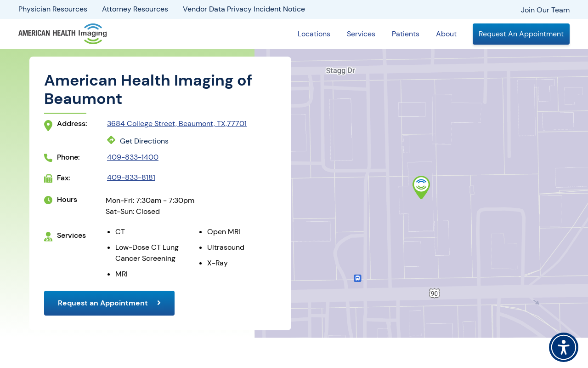Click the Get Directions arrow icon

point(111,140)
